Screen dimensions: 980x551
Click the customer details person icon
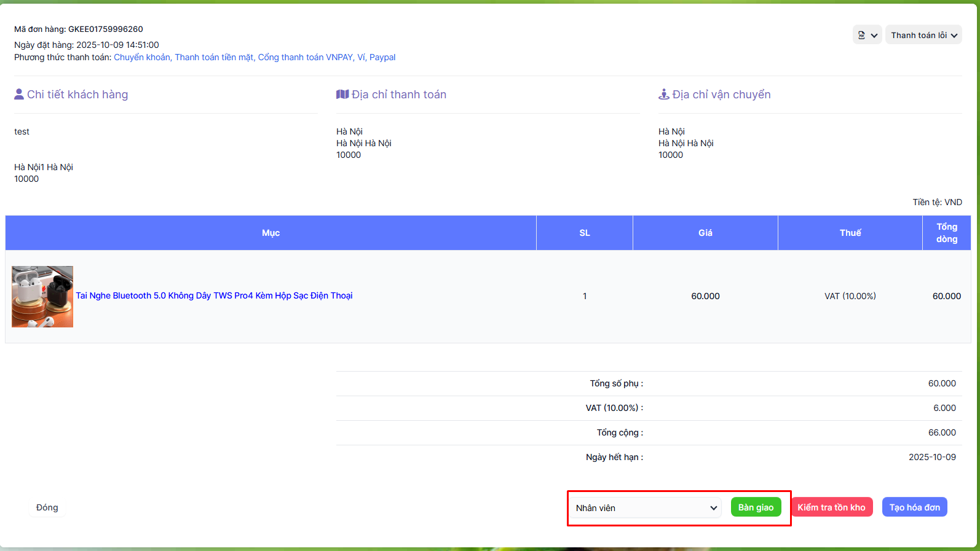coord(19,95)
